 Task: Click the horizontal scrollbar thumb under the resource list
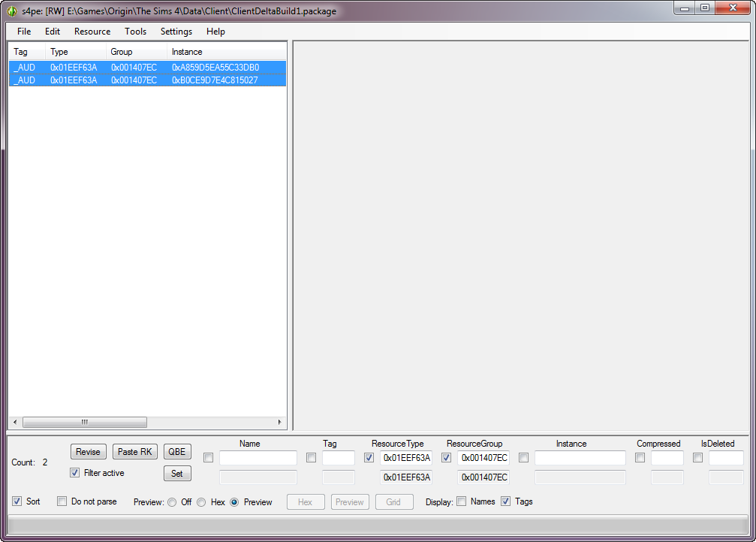pyautogui.click(x=85, y=423)
